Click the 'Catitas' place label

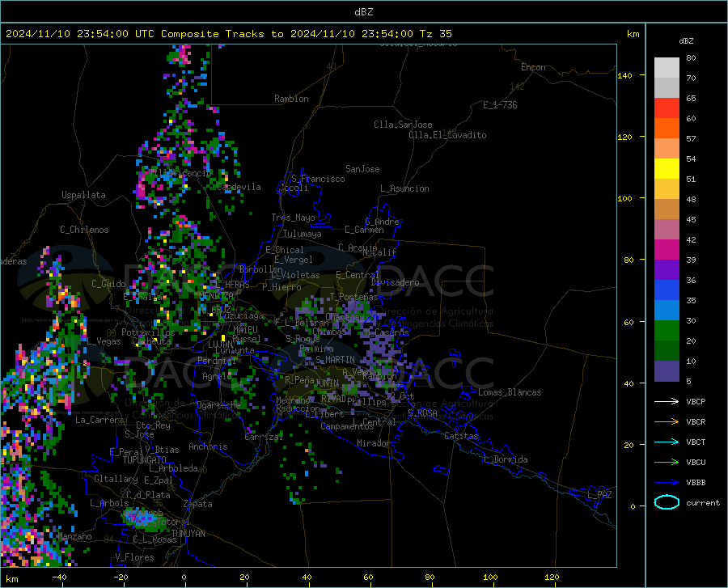click(462, 436)
